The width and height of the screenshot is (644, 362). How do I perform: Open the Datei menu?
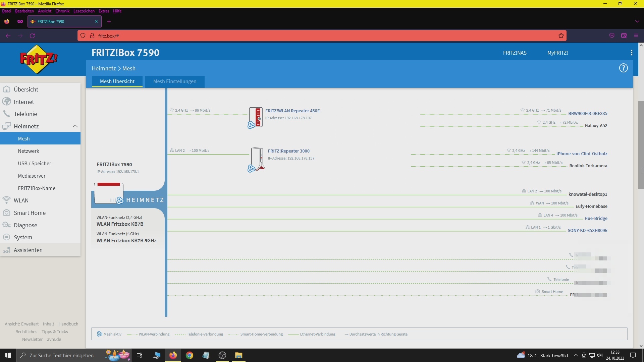pos(6,11)
